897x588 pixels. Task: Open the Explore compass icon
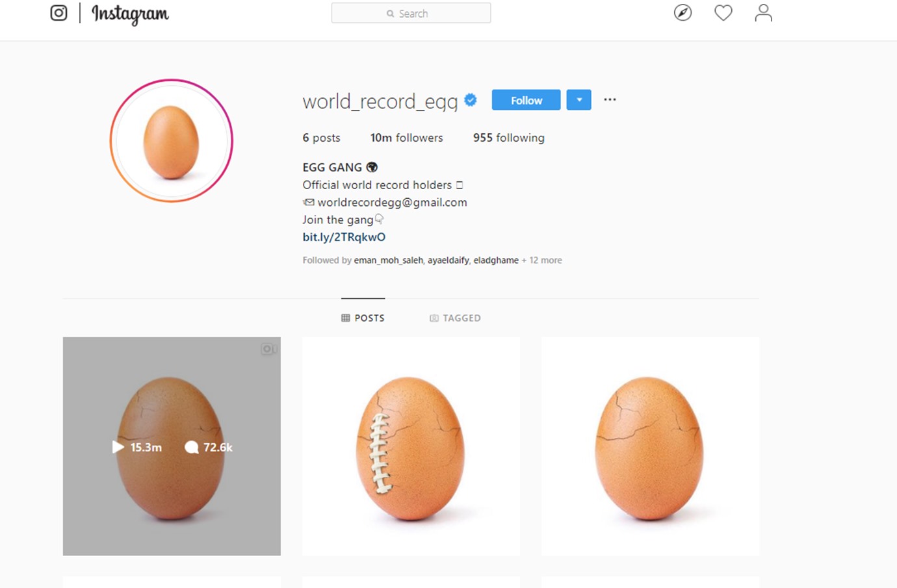click(682, 13)
